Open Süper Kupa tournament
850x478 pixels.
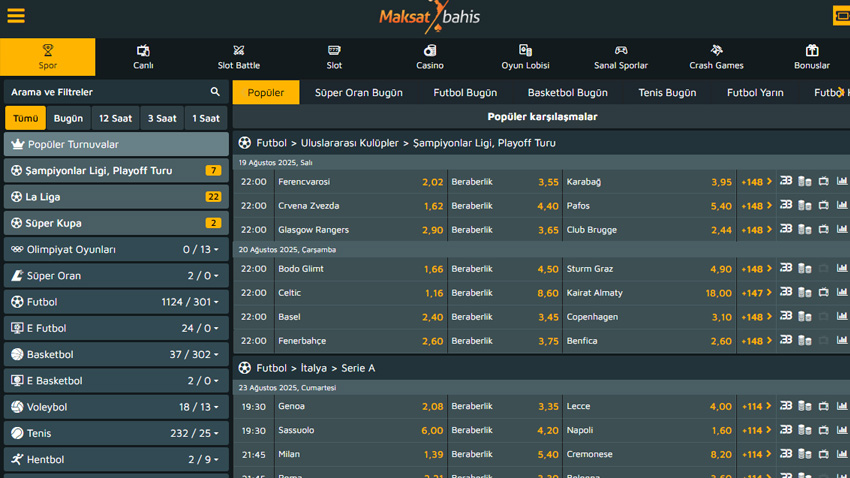(116, 223)
